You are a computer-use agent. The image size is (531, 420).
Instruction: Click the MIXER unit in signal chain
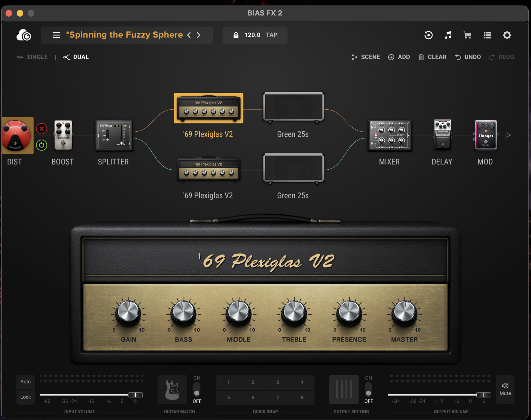[389, 136]
